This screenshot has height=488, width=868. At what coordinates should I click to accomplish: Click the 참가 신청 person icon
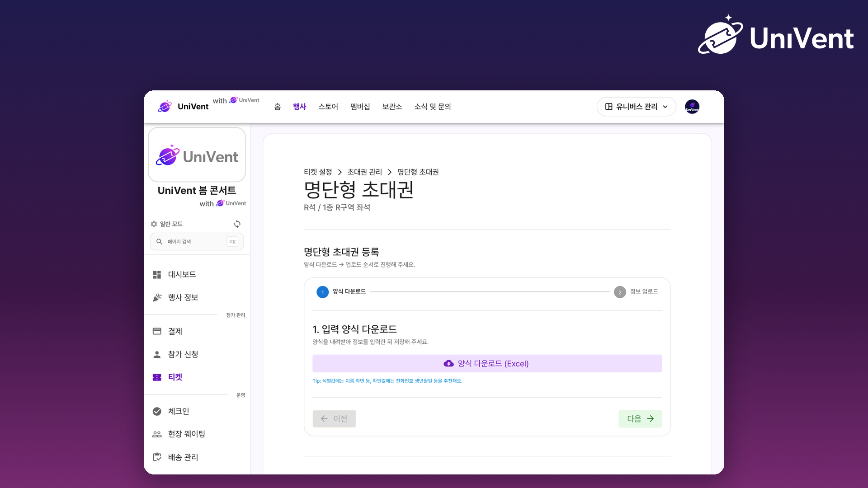(x=157, y=355)
